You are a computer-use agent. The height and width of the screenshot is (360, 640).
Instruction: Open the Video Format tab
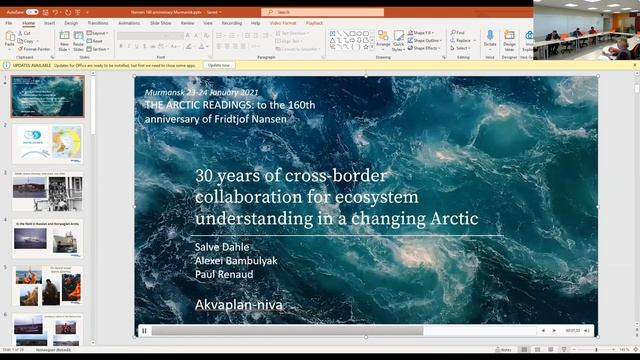pyautogui.click(x=283, y=23)
